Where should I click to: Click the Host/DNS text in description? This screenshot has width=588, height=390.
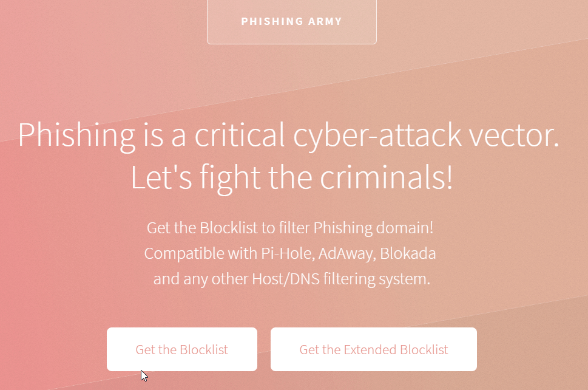[x=285, y=279]
